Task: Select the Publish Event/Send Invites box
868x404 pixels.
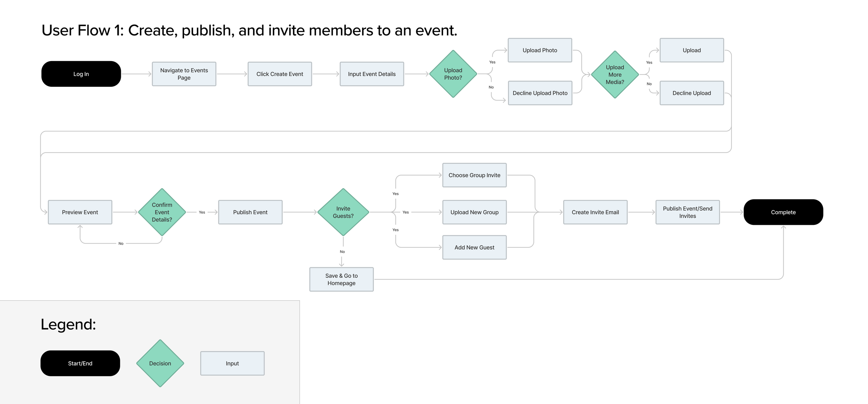Action: click(x=687, y=212)
